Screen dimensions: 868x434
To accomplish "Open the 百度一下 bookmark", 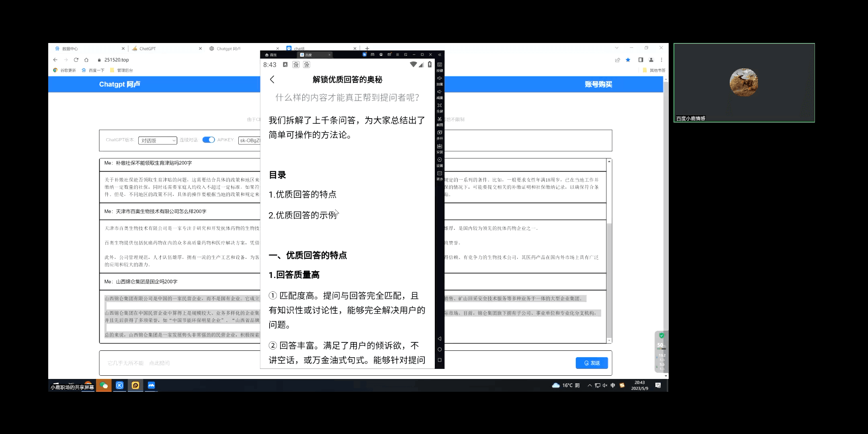I will point(93,70).
